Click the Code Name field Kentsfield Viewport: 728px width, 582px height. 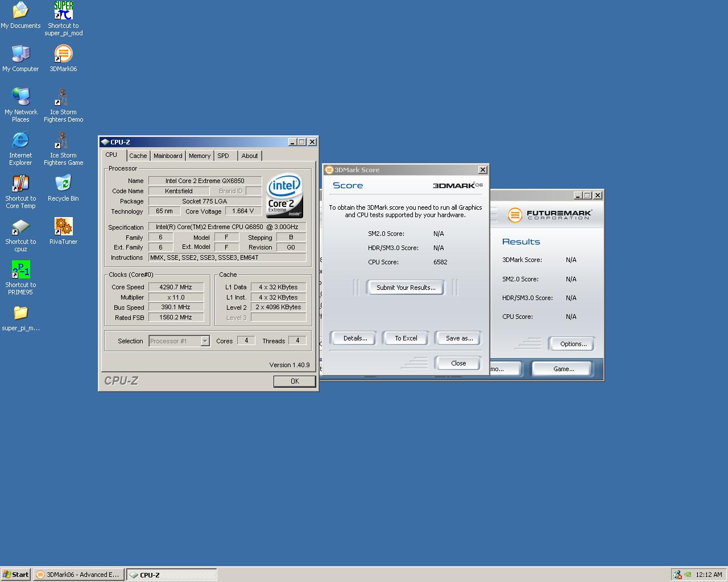[x=179, y=191]
